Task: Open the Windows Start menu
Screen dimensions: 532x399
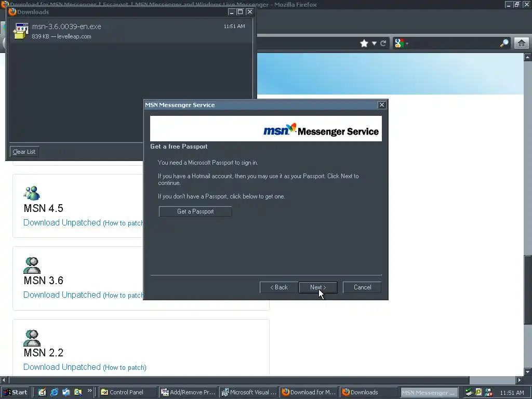Action: click(x=15, y=392)
